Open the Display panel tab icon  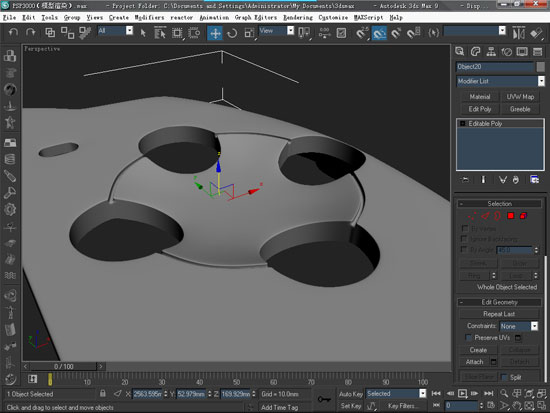click(522, 52)
